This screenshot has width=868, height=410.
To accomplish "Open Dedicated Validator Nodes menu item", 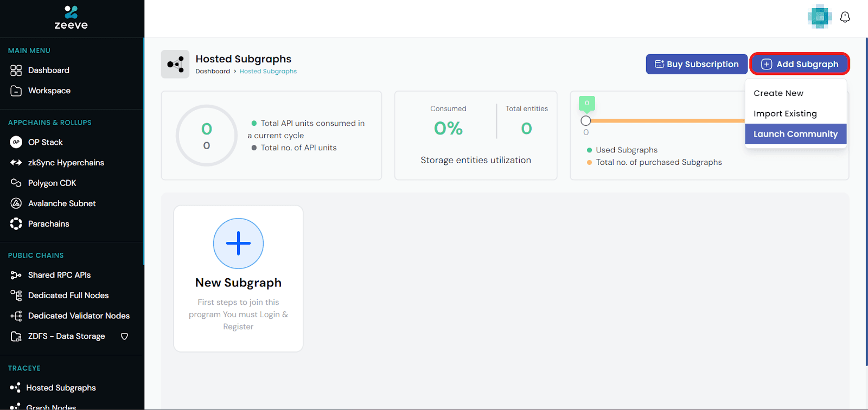I will pyautogui.click(x=79, y=316).
